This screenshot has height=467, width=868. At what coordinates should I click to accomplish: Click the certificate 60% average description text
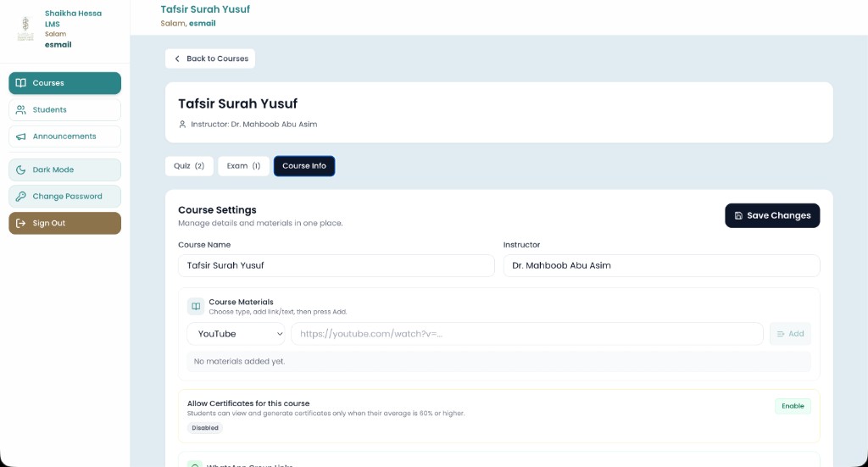pyautogui.click(x=325, y=414)
